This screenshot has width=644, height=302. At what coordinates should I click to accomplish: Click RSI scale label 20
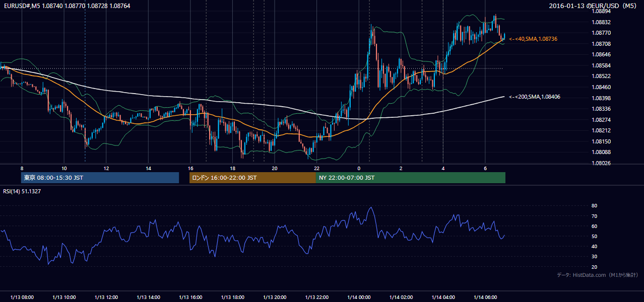[595, 267]
